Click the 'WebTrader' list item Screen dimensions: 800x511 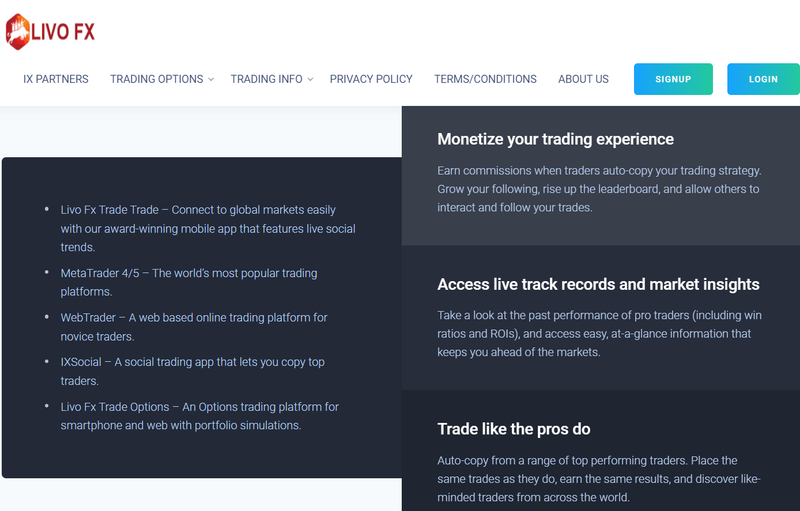click(x=194, y=327)
